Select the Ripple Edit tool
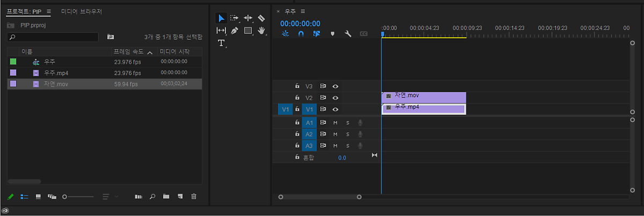 coord(248,18)
